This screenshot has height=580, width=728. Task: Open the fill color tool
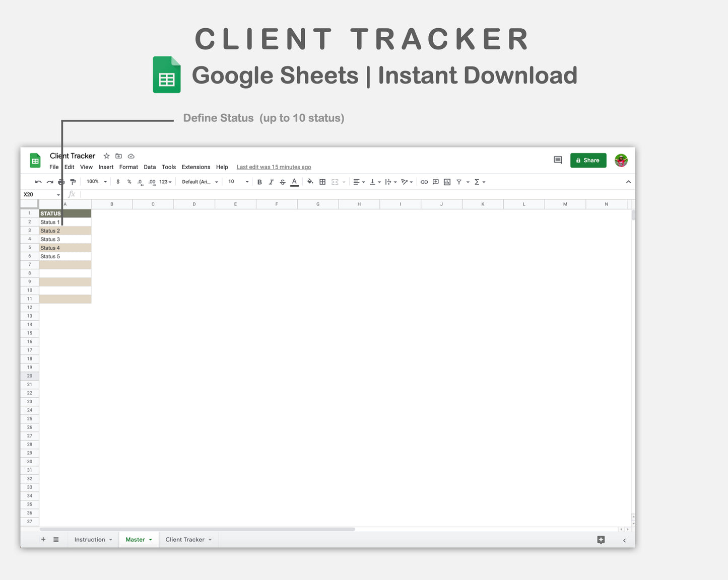tap(310, 182)
